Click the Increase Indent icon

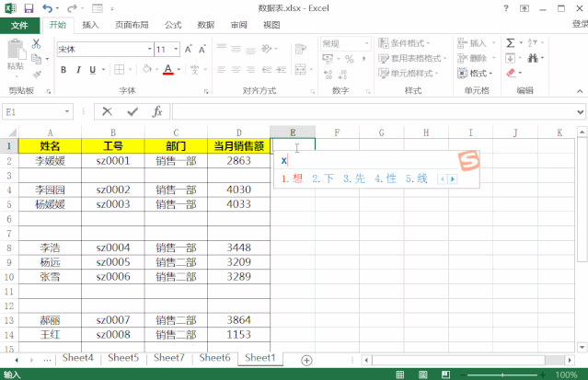click(x=282, y=69)
